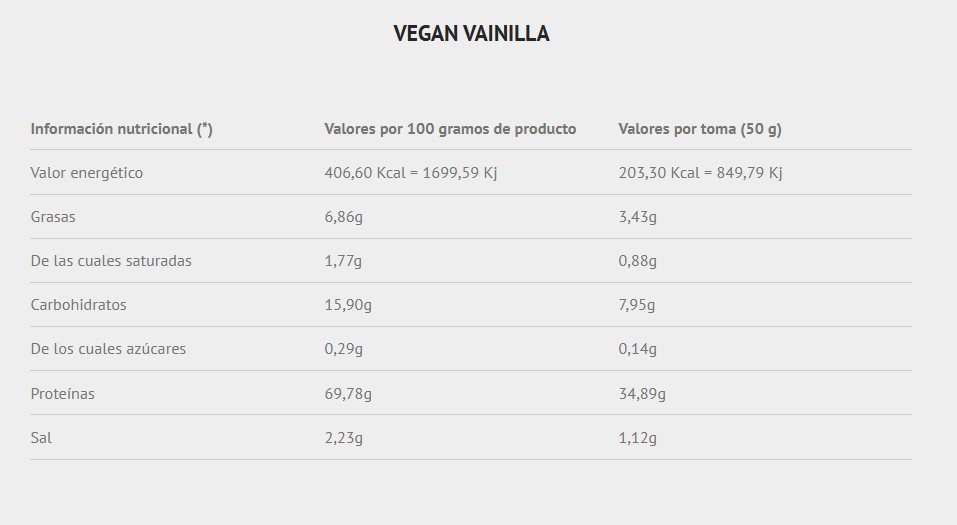Select the Valores por 100 gramos header

(x=450, y=129)
